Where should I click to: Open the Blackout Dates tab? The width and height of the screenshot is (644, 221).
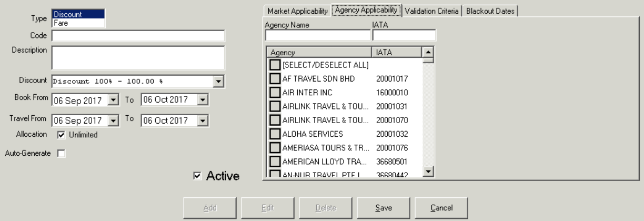coord(491,11)
